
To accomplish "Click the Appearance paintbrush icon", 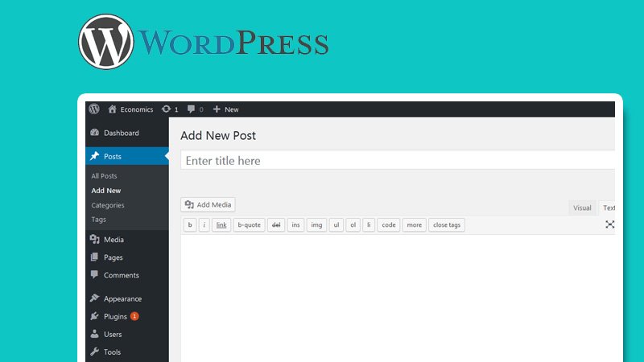I will click(94, 298).
